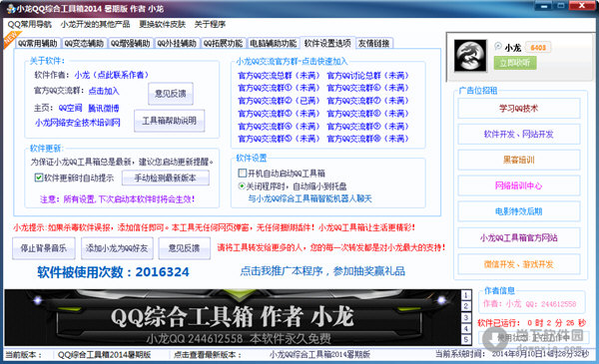Screen dimensions: 599x364
Task: Click 软件被使用次数：2016324 counter text
Action: [113, 272]
